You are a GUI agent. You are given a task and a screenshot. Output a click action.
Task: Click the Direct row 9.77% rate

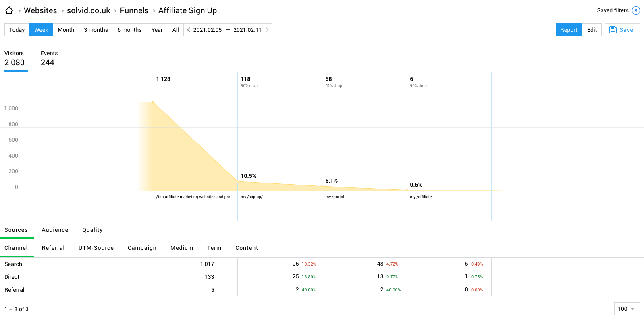[393, 277]
